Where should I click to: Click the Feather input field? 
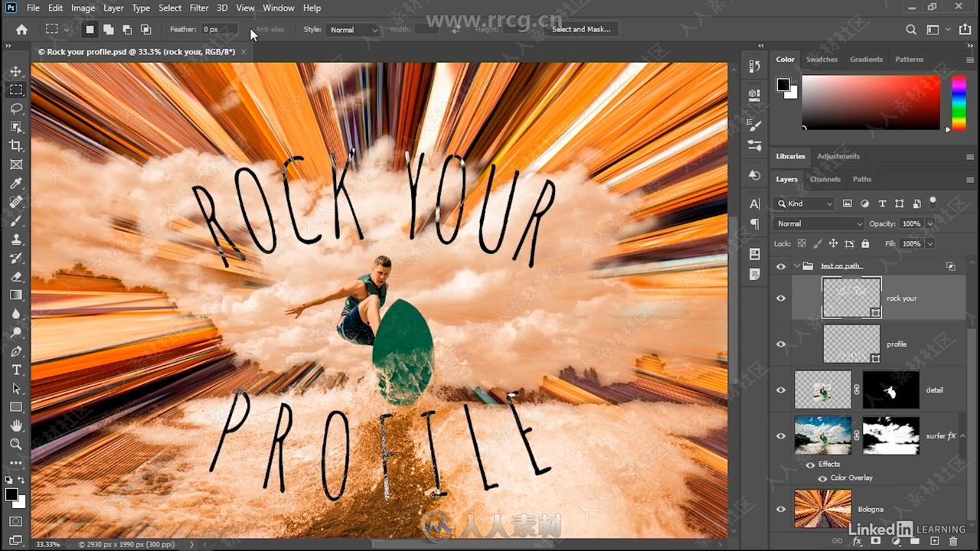click(x=219, y=30)
